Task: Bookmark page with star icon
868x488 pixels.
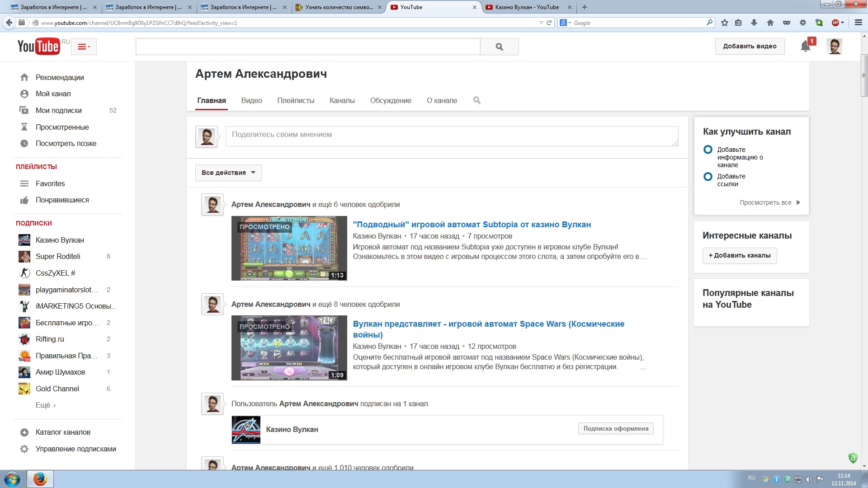Action: pos(725,23)
